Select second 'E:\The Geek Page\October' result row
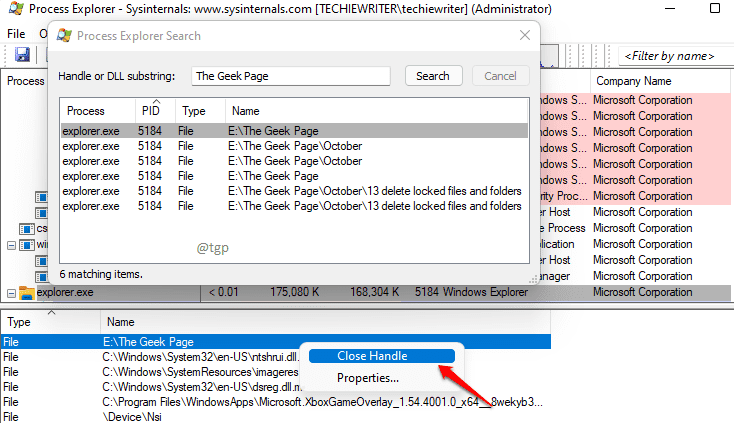 pyautogui.click(x=294, y=161)
